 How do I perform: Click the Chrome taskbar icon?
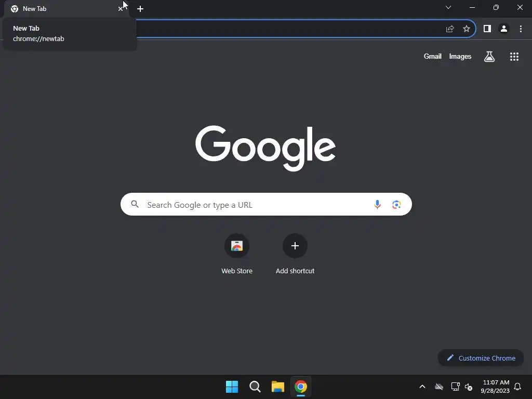(301, 387)
